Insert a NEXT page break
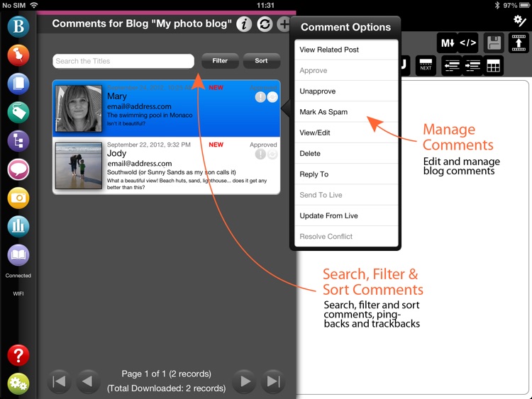Image resolution: width=532 pixels, height=399 pixels. tap(426, 65)
